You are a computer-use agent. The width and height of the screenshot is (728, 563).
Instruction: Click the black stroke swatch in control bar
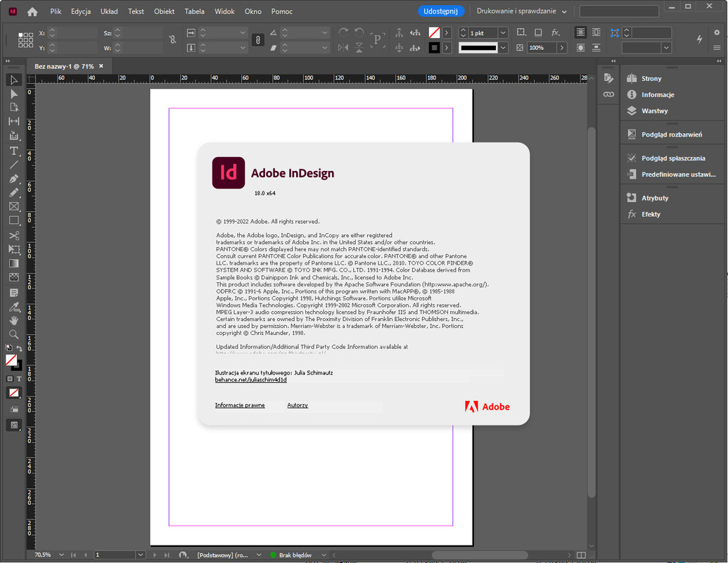click(x=434, y=47)
